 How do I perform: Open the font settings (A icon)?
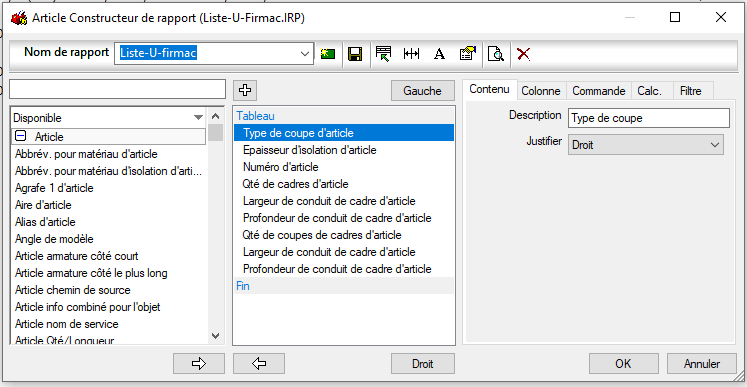point(439,54)
